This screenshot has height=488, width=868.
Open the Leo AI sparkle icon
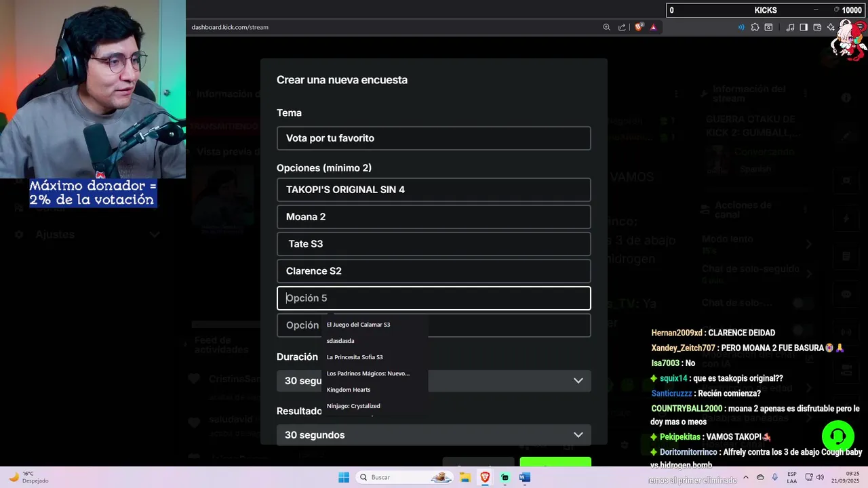point(831,27)
